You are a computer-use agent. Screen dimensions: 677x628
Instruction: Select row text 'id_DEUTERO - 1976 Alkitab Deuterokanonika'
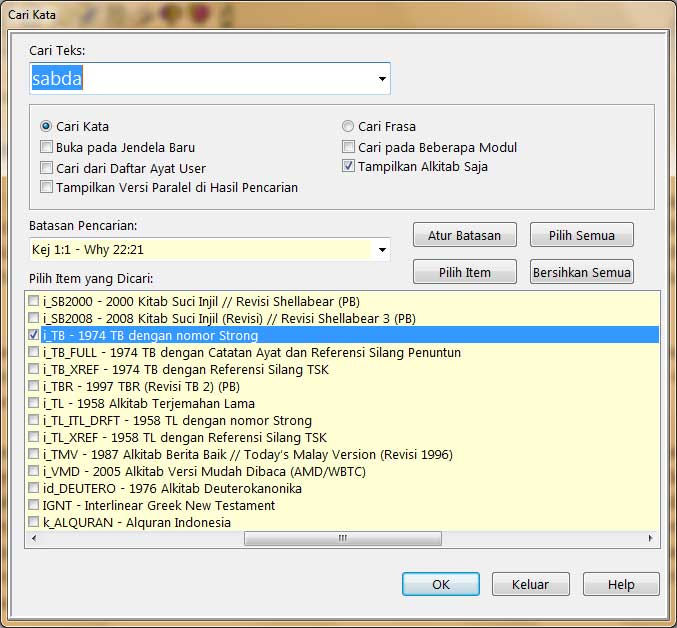(x=172, y=489)
